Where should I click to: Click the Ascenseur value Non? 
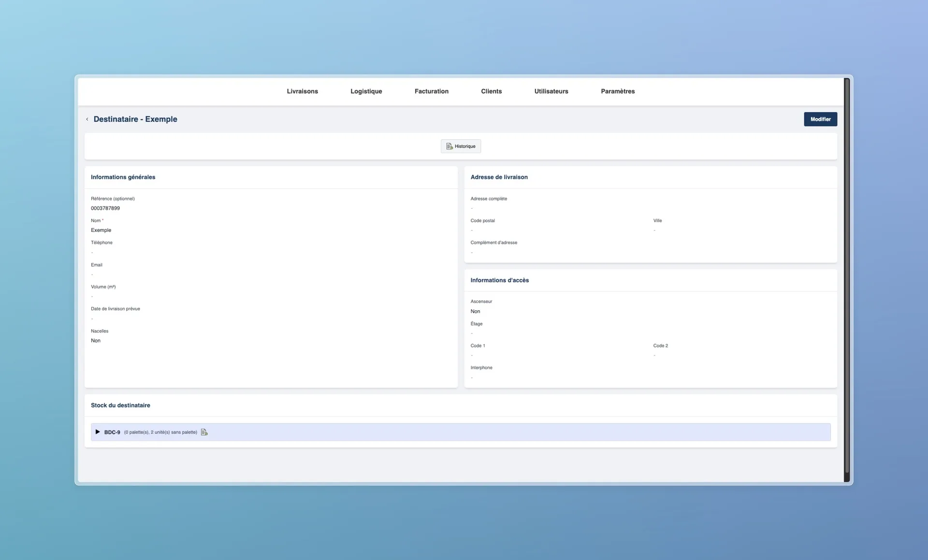[x=475, y=312]
